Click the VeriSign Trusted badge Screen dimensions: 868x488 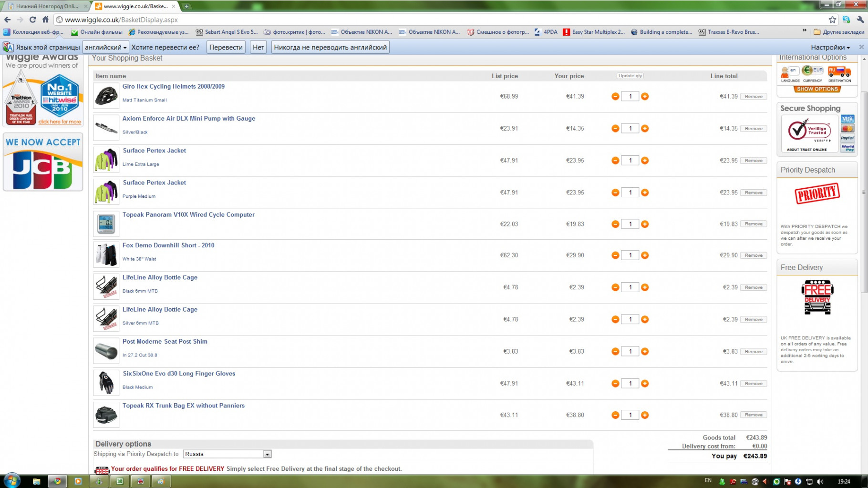tap(809, 131)
